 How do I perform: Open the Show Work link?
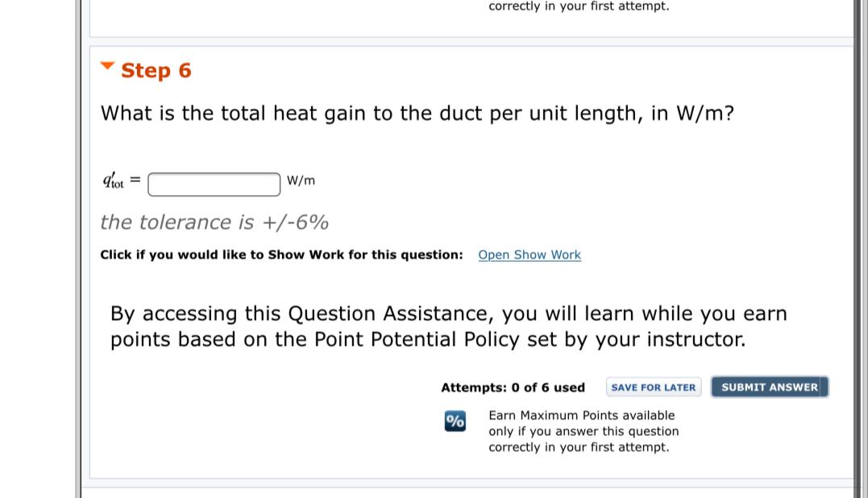click(x=529, y=255)
